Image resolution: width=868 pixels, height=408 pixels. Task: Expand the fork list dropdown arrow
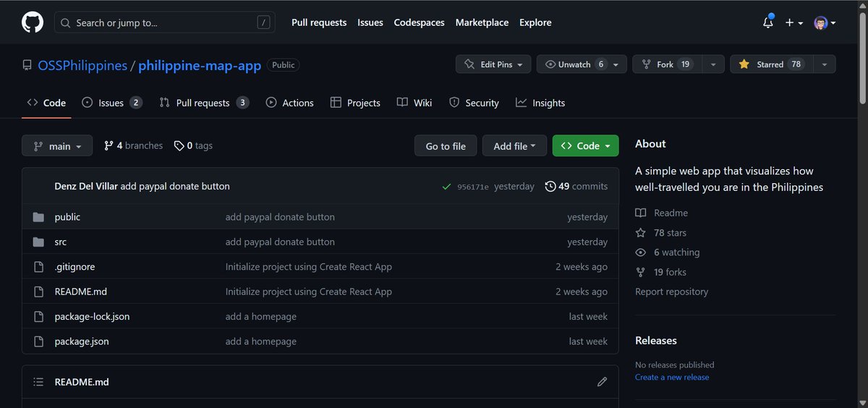712,64
